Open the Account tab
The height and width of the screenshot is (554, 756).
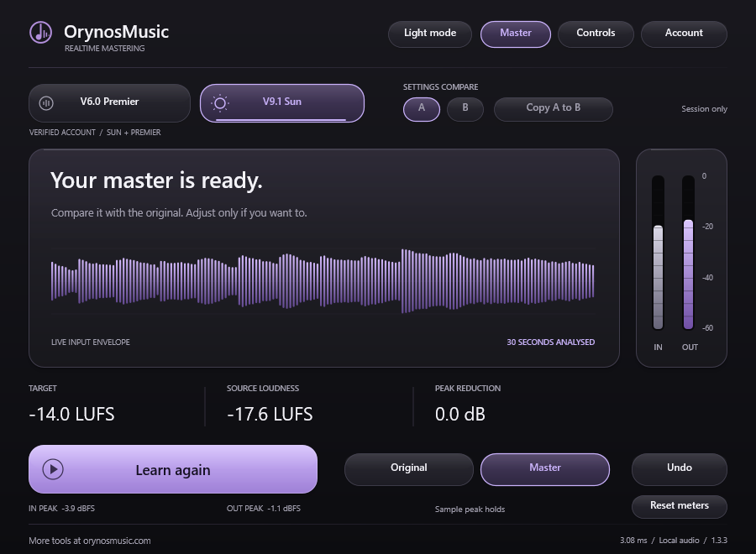pos(684,34)
